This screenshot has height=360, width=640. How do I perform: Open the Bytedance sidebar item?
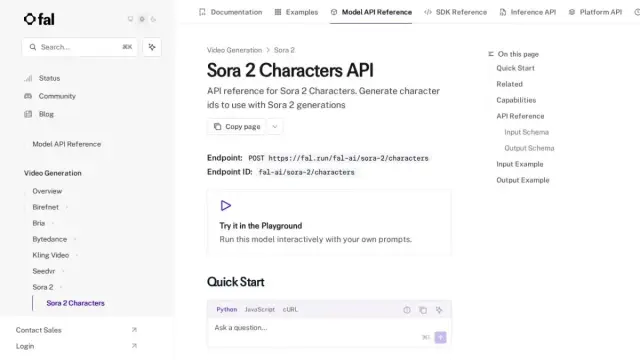50,239
